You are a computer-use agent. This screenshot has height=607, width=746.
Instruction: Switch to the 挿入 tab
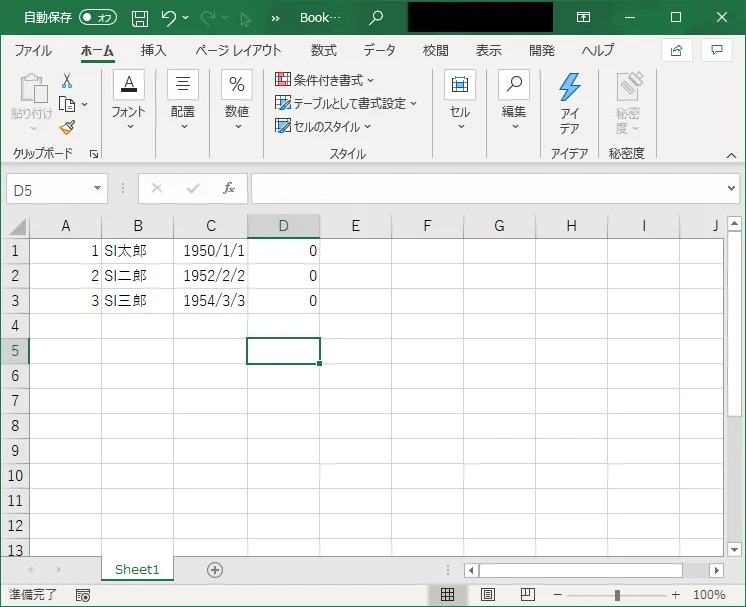point(154,50)
